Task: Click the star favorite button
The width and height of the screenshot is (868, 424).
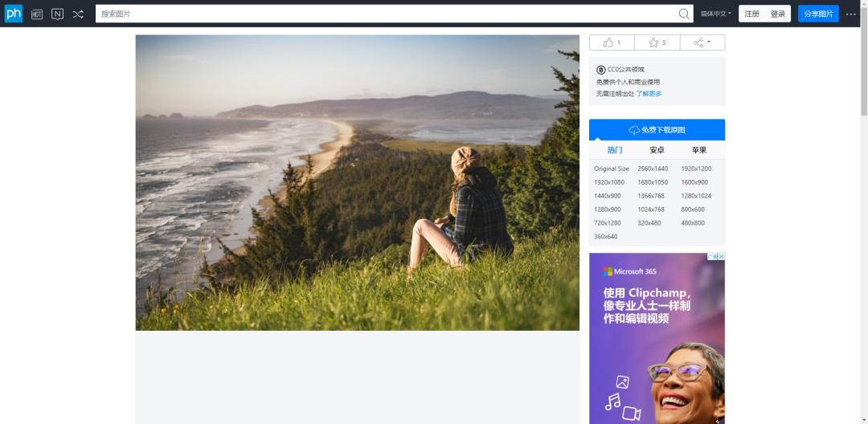Action: pyautogui.click(x=657, y=43)
